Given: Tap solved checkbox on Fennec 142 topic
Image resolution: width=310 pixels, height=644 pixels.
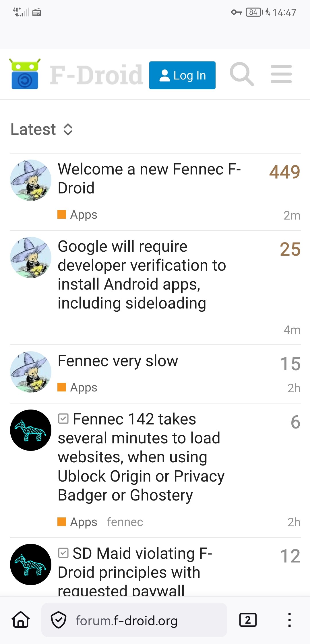Looking at the screenshot, I should (x=63, y=419).
